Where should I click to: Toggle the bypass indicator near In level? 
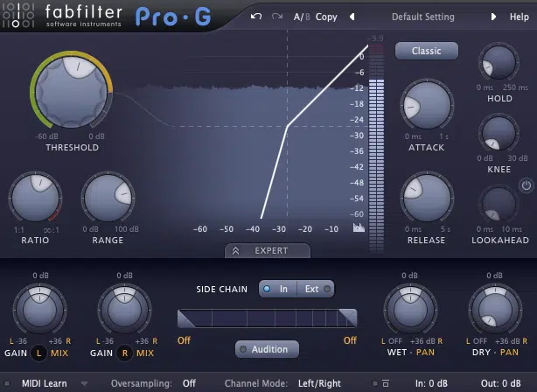pos(375,383)
